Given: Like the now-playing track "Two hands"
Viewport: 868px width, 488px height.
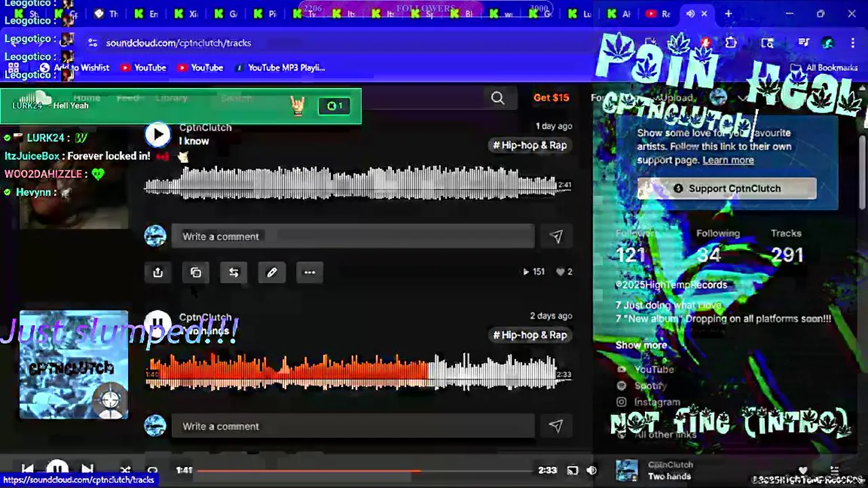Looking at the screenshot, I should 803,470.
